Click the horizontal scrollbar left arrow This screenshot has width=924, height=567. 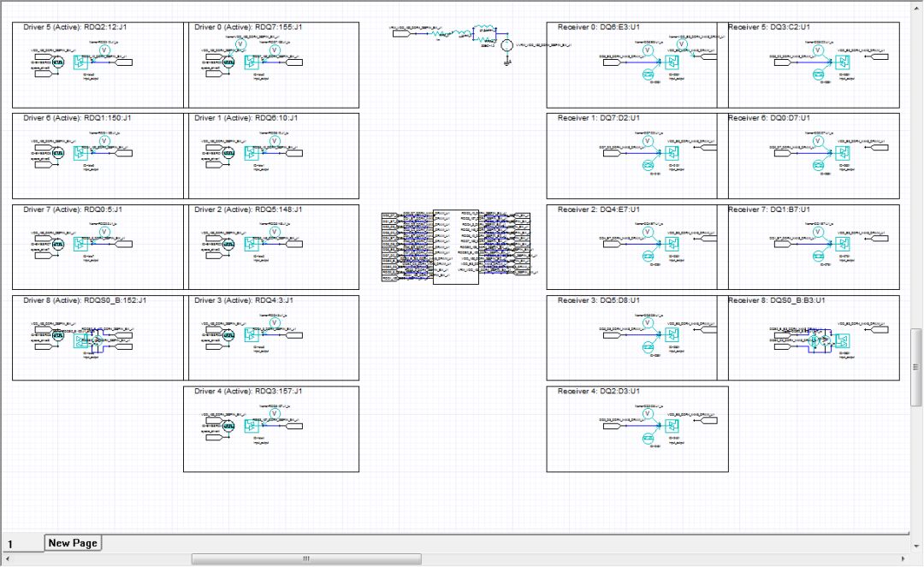7,558
